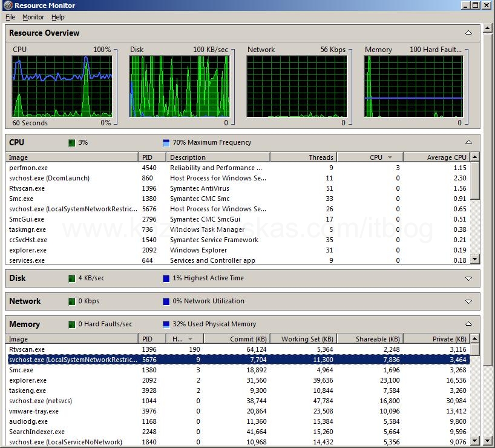This screenshot has height=448, width=495.
Task: Open the Help menu
Action: coord(57,17)
